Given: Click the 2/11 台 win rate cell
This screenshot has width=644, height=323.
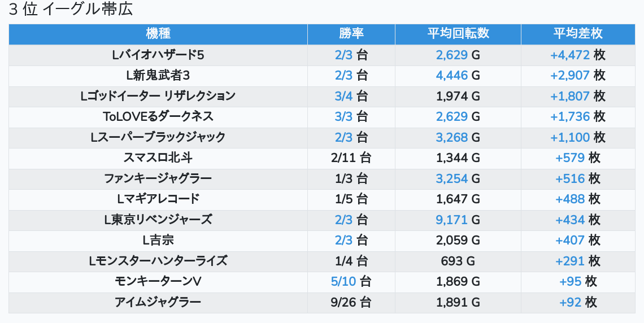Looking at the screenshot, I should (351, 158).
